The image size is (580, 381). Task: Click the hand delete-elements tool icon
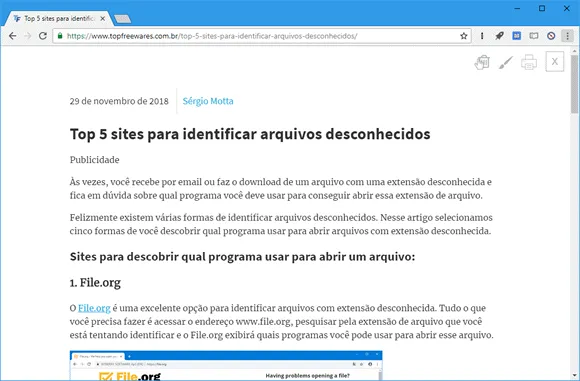click(482, 62)
